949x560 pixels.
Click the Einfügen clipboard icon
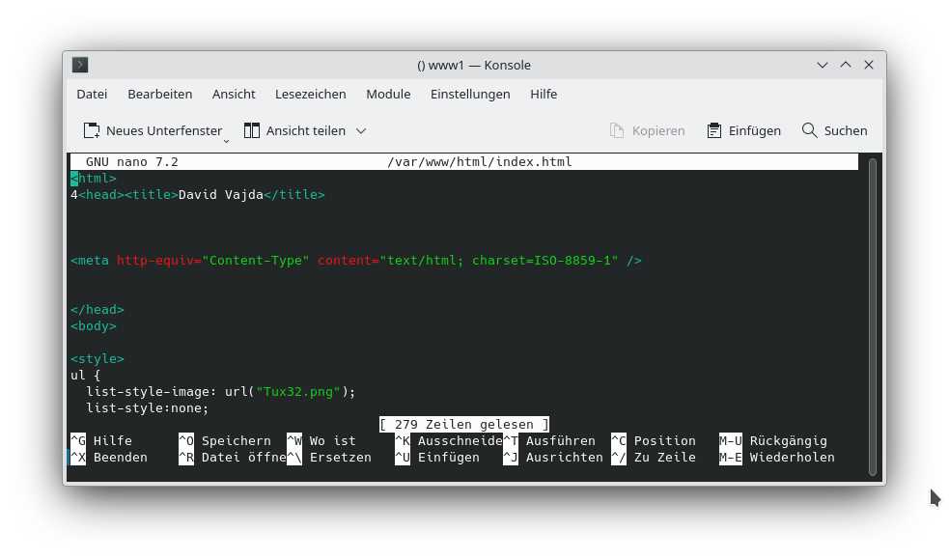[712, 129]
